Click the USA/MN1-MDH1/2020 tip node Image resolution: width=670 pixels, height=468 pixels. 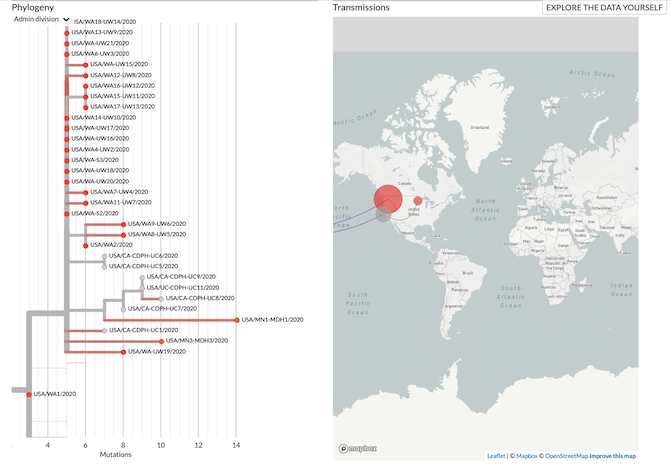pos(237,320)
